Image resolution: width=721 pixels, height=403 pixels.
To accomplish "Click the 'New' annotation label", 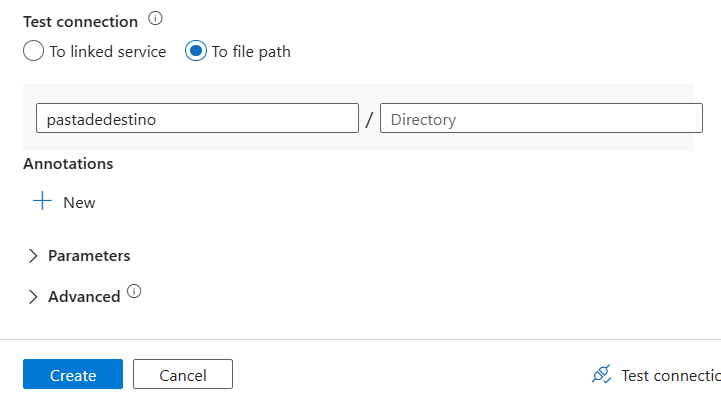I will coord(79,202).
